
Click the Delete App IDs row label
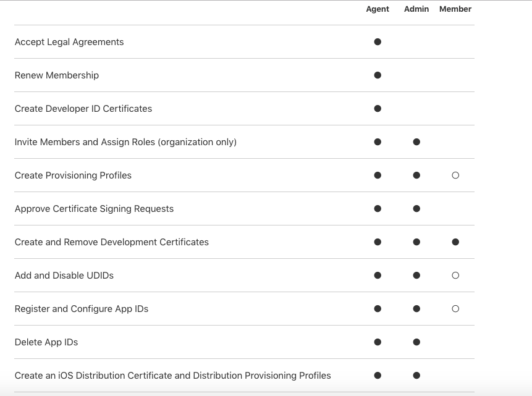[x=46, y=342]
